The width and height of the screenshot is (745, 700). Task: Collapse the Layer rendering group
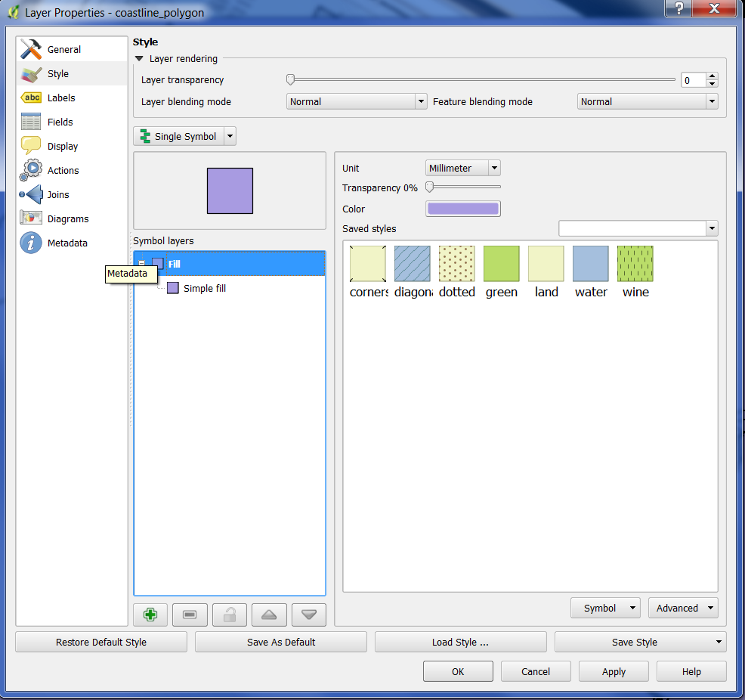139,58
